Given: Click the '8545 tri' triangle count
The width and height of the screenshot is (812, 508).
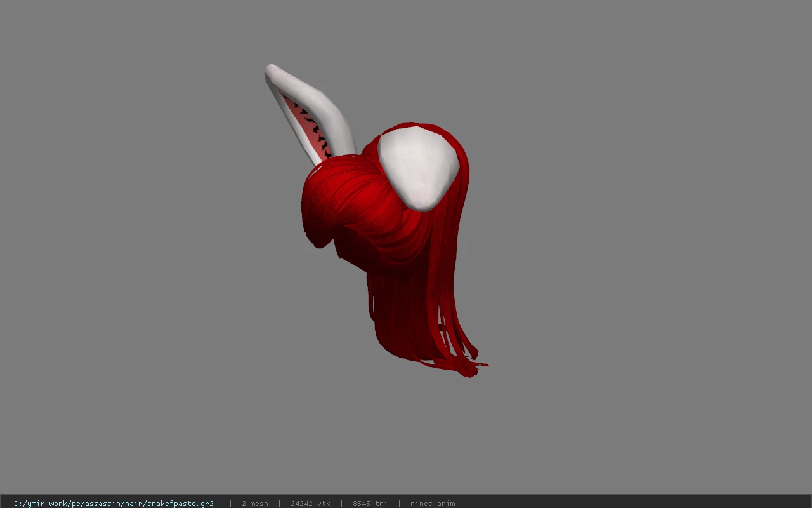Looking at the screenshot, I should point(370,504).
